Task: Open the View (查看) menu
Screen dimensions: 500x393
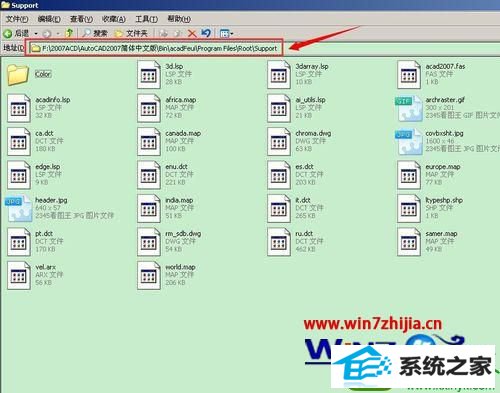Action: pyautogui.click(x=81, y=19)
